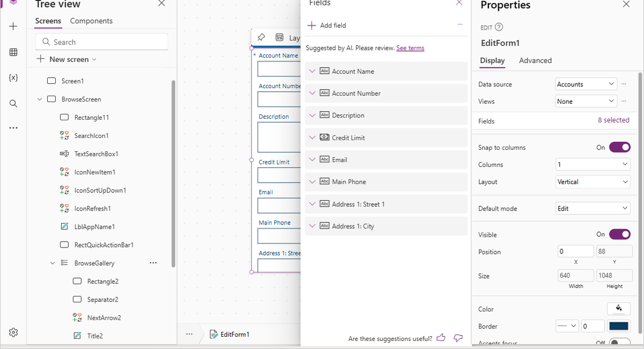644x349 pixels.
Task: Open the Default mode Edit dropdown
Action: pos(592,208)
